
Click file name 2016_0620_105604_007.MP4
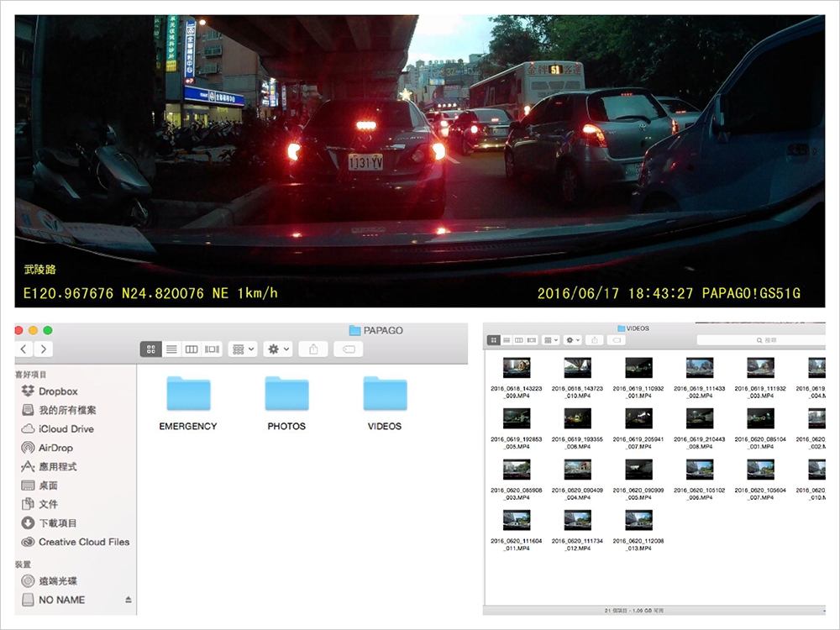click(x=761, y=494)
